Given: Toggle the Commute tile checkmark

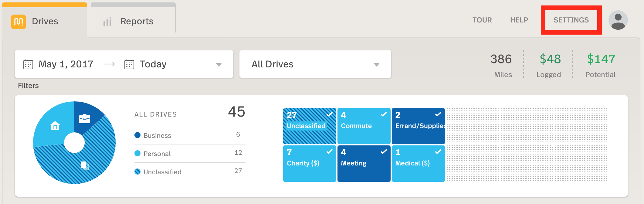Looking at the screenshot, I should pyautogui.click(x=384, y=114).
